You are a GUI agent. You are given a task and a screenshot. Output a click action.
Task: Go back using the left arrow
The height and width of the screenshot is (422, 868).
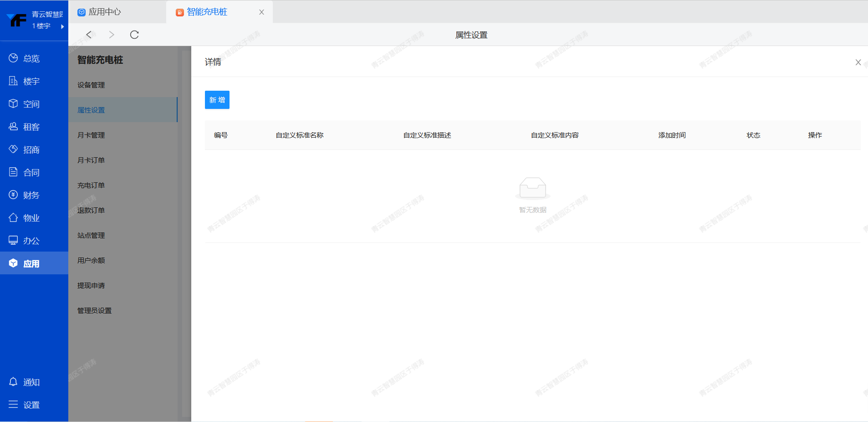89,35
